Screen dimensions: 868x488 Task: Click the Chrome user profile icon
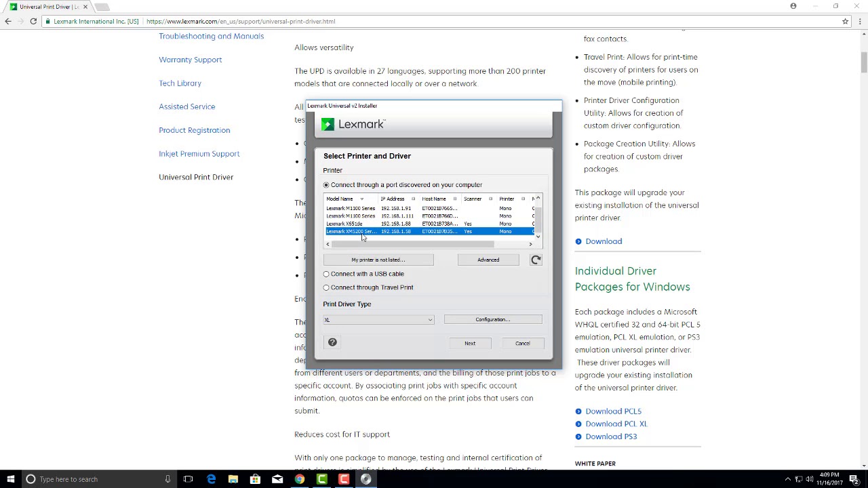coord(793,6)
